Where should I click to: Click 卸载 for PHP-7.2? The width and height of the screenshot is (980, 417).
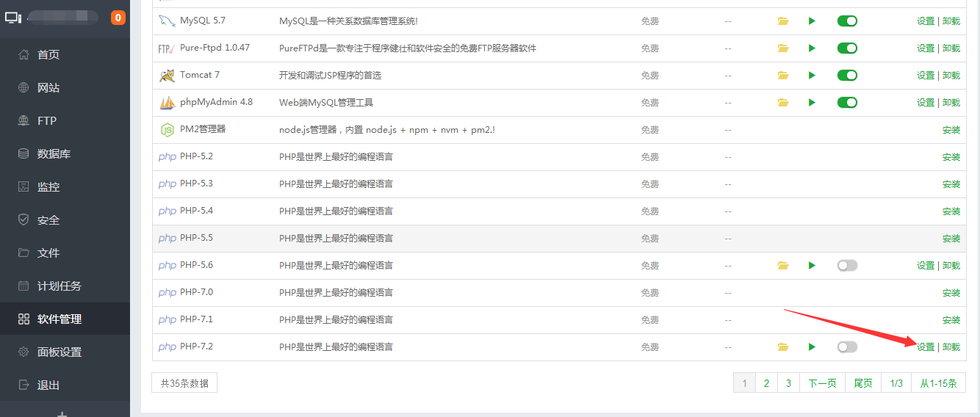click(951, 347)
